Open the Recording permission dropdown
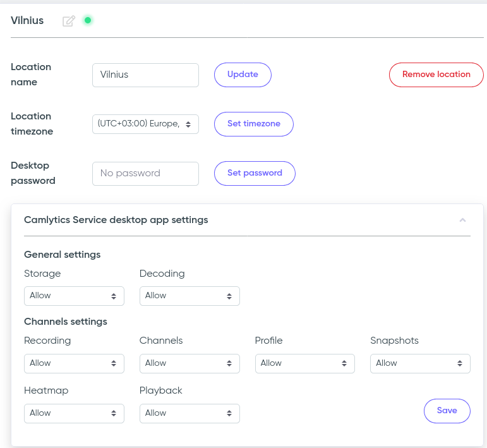The width and height of the screenshot is (487, 448). point(74,363)
